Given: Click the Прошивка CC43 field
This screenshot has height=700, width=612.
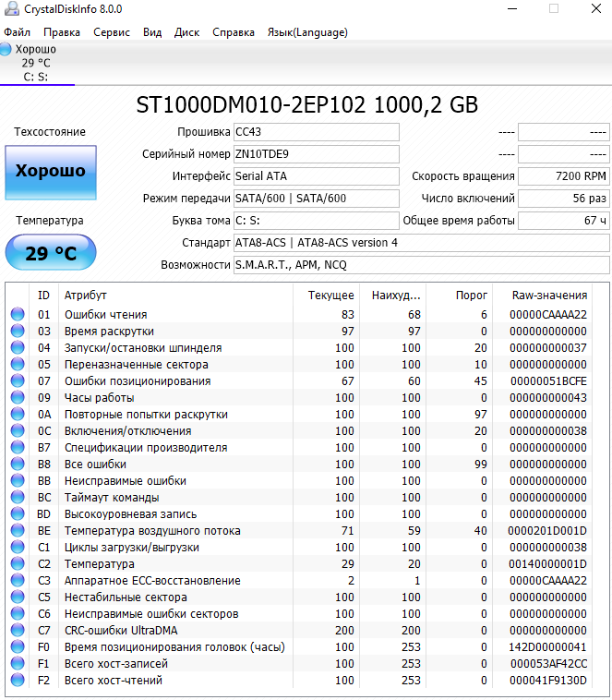Looking at the screenshot, I should (316, 132).
